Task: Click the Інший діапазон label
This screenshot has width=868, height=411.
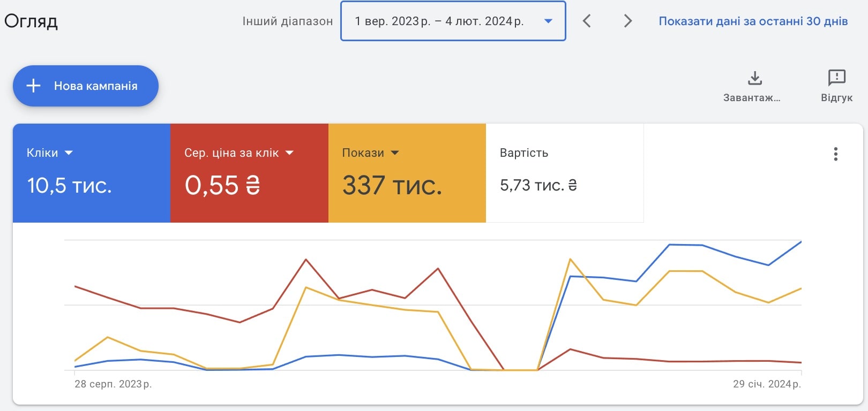Action: [x=288, y=21]
